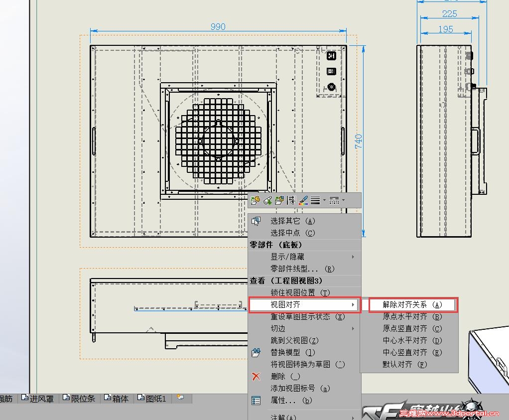Click the Open Assembly icon in context toolbar
The image size is (509, 420).
(279, 200)
